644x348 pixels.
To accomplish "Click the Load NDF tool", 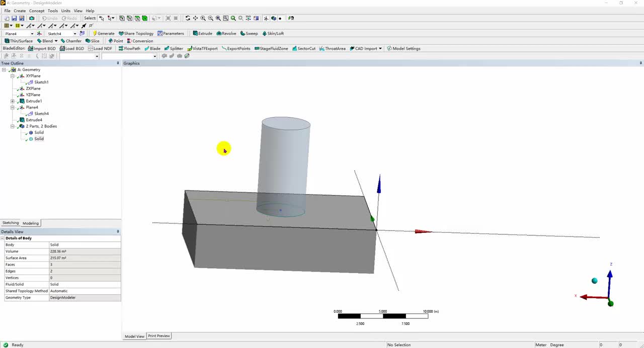I will pos(100,48).
